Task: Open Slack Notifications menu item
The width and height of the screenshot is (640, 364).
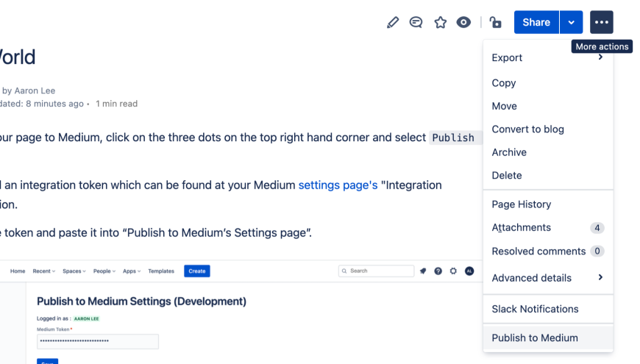Action: click(x=535, y=310)
